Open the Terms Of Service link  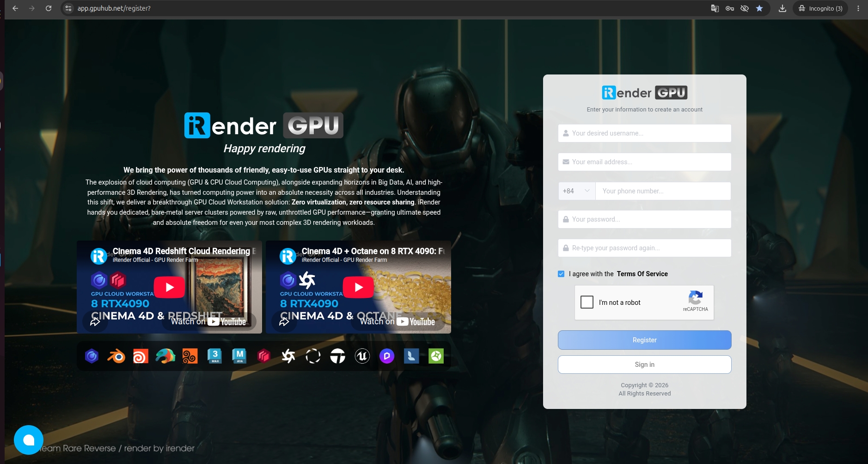642,274
